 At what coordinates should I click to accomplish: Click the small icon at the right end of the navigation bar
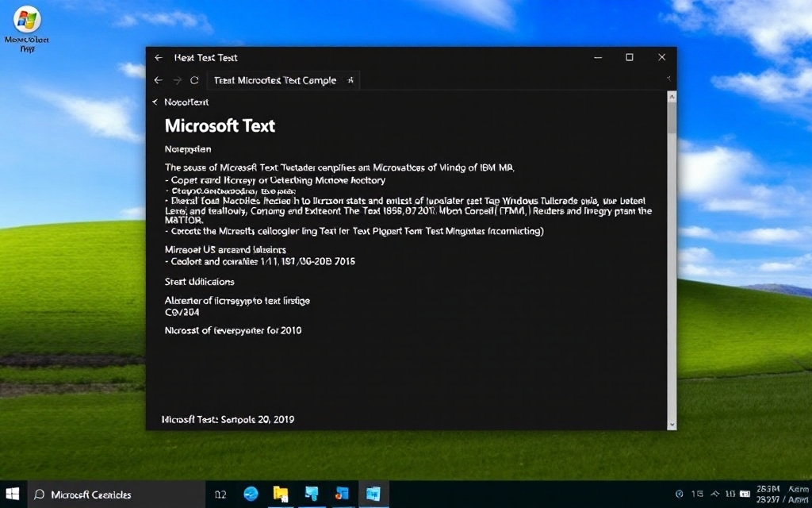pos(668,79)
